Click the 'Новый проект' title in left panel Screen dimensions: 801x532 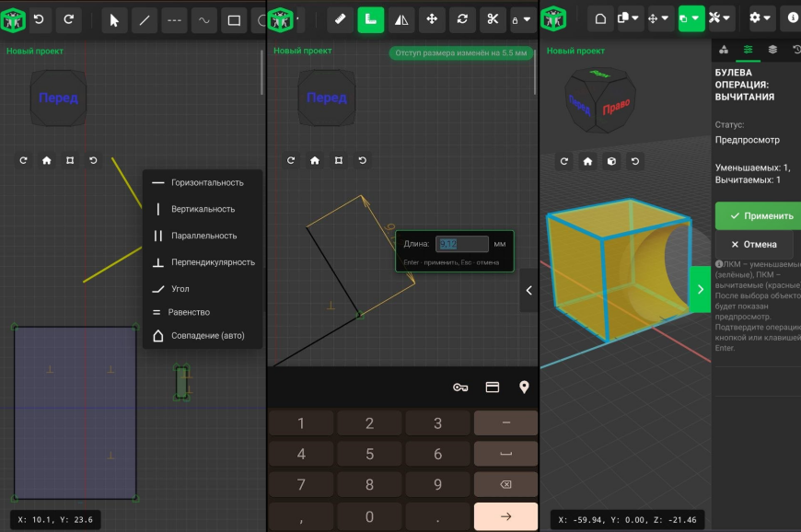[x=35, y=51]
